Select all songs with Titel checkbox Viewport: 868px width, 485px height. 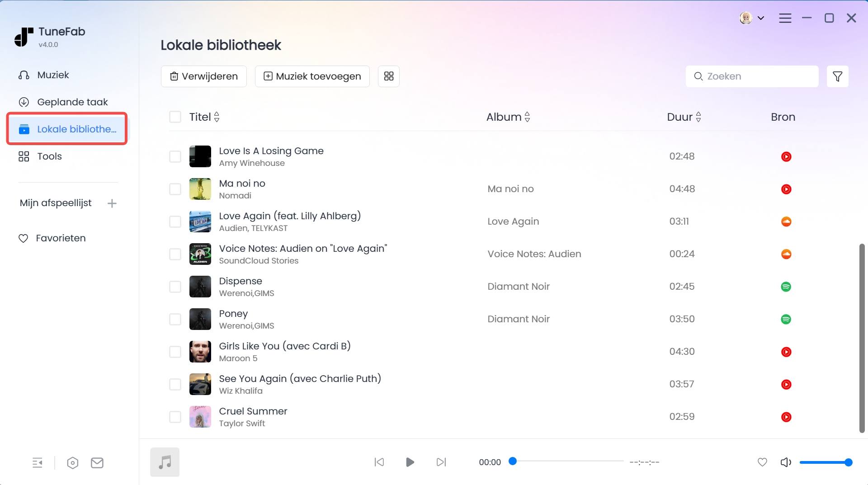(x=175, y=117)
